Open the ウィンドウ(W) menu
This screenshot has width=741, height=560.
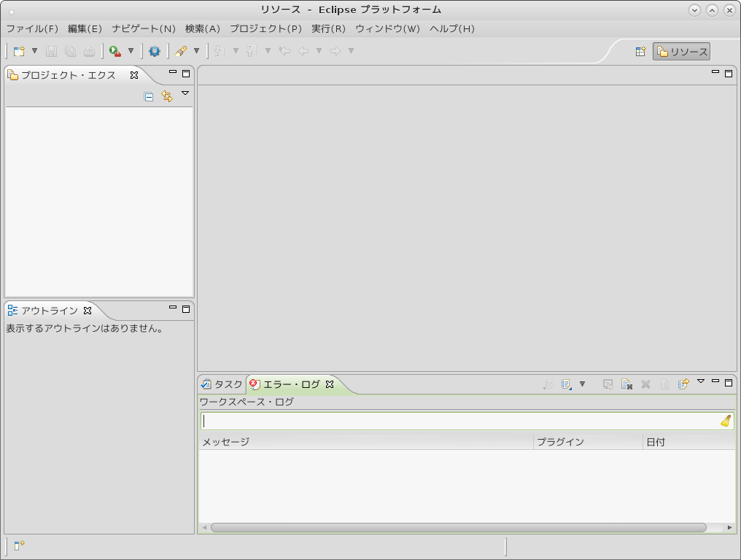tap(387, 29)
